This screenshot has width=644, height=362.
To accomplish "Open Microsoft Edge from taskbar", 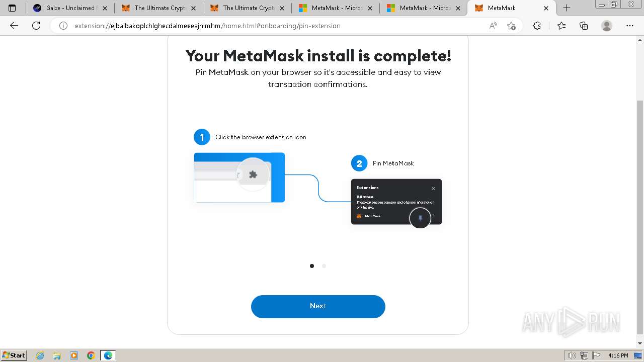I will click(x=108, y=355).
